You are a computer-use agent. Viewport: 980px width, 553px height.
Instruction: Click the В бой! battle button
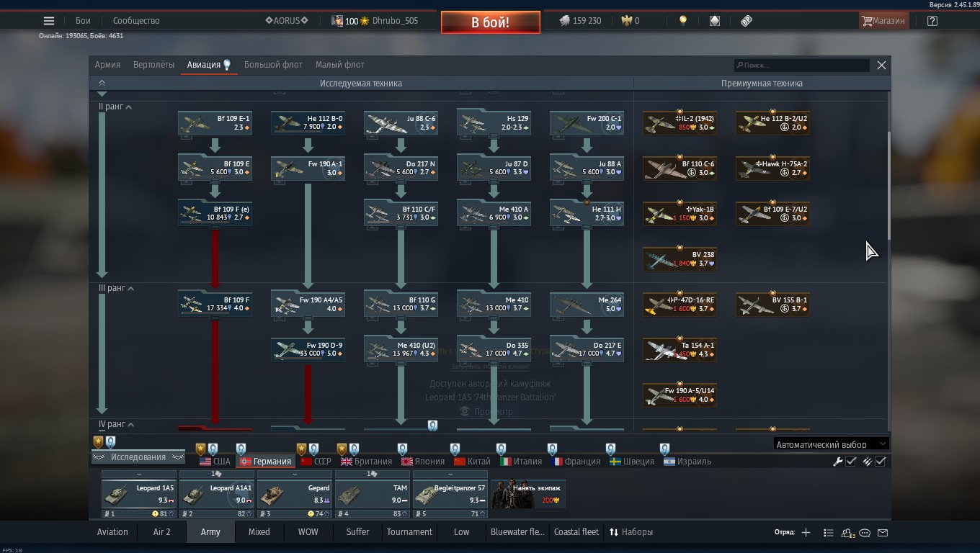tap(491, 22)
